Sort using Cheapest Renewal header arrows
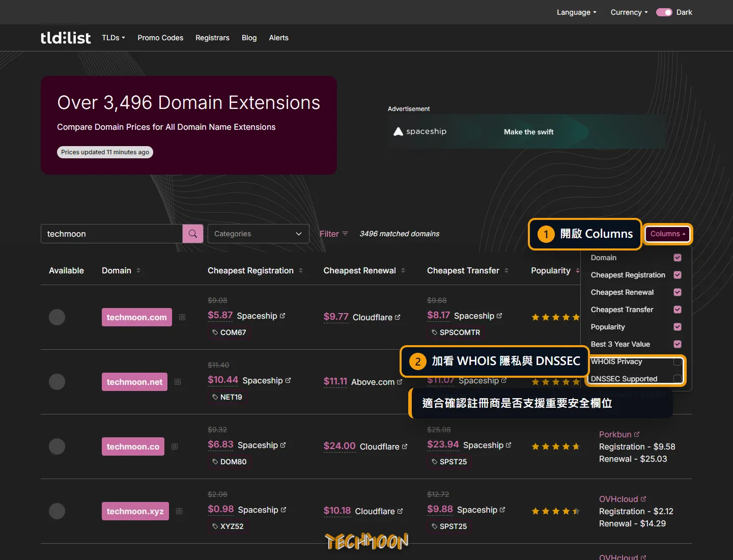This screenshot has width=733, height=560. (403, 270)
